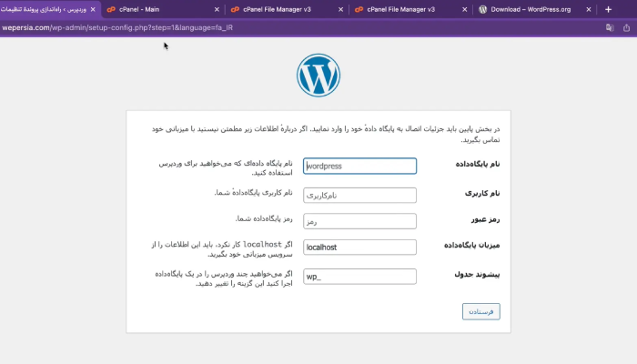The image size is (637, 364).
Task: Open a new browser tab with plus
Action: (x=608, y=9)
